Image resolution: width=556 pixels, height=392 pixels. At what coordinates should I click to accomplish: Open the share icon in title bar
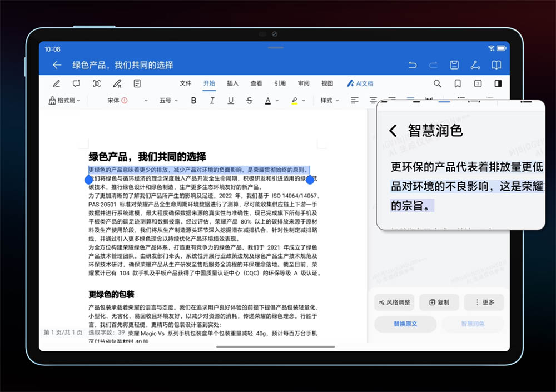tap(475, 65)
